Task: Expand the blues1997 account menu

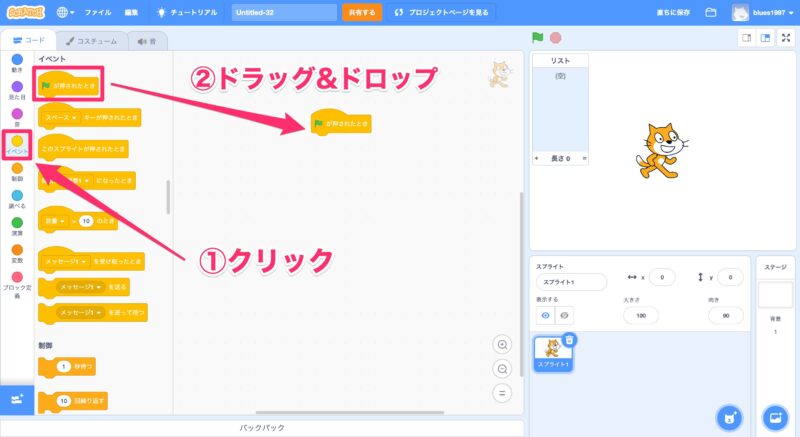Action: pos(767,13)
